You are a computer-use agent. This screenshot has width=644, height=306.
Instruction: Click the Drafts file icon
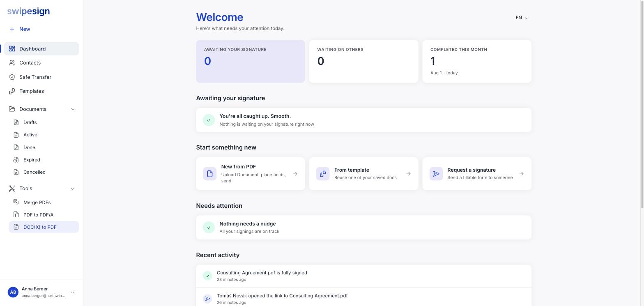[16, 122]
